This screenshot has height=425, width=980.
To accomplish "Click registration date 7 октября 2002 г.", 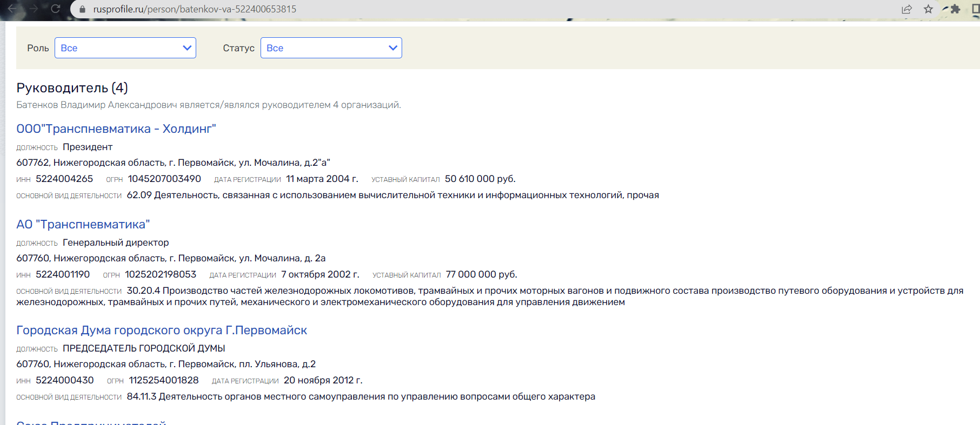I will pyautogui.click(x=320, y=274).
